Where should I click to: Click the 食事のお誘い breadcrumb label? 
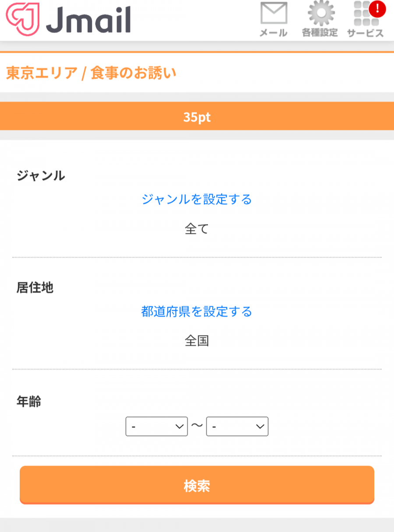click(x=134, y=73)
